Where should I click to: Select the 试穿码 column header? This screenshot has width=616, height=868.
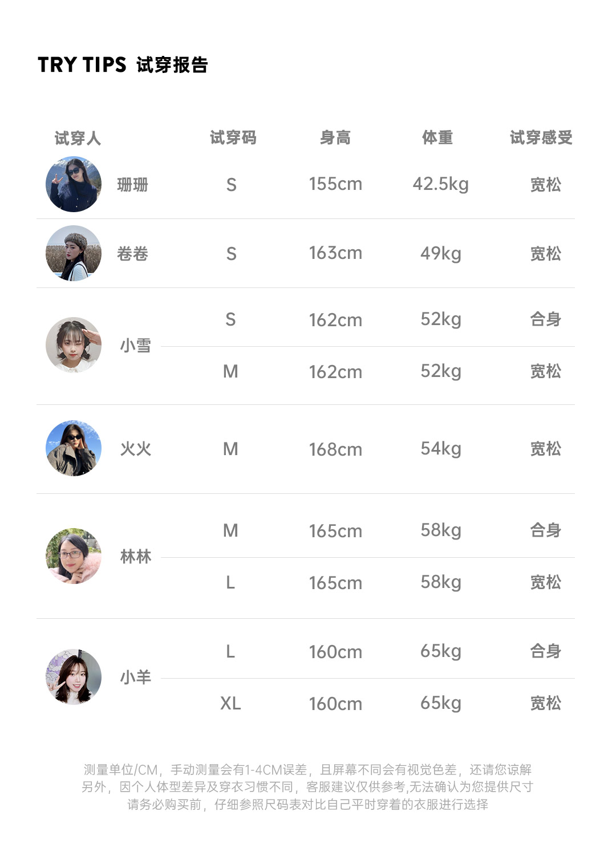[233, 137]
